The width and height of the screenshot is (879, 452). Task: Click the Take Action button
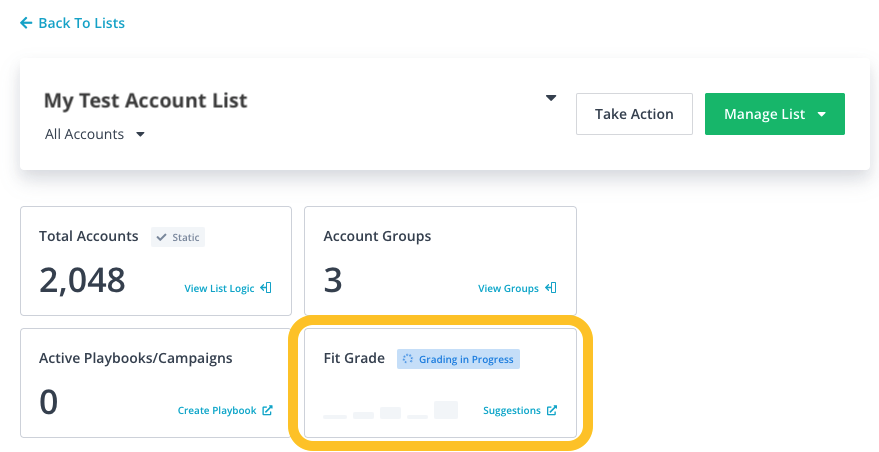tap(634, 114)
